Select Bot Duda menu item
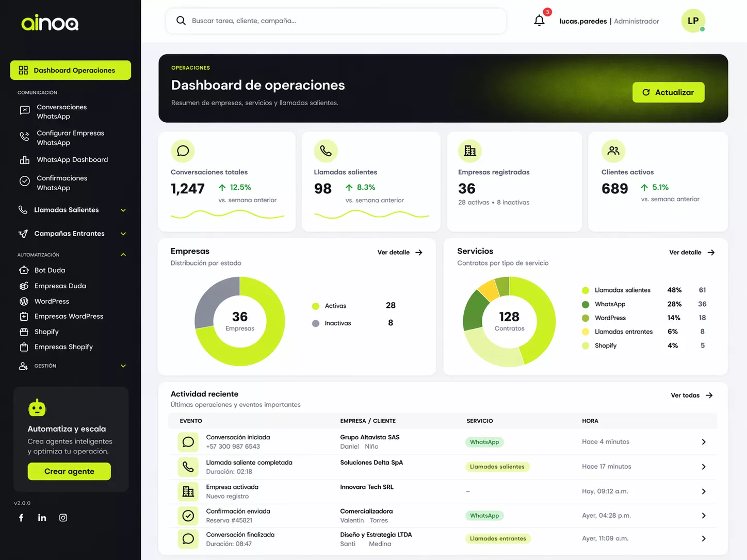 point(50,270)
